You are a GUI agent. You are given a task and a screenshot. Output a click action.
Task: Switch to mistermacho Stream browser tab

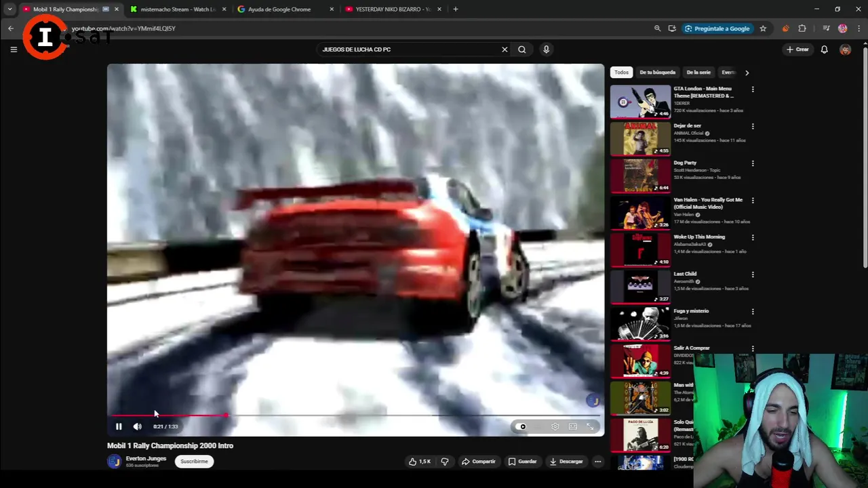pos(179,9)
